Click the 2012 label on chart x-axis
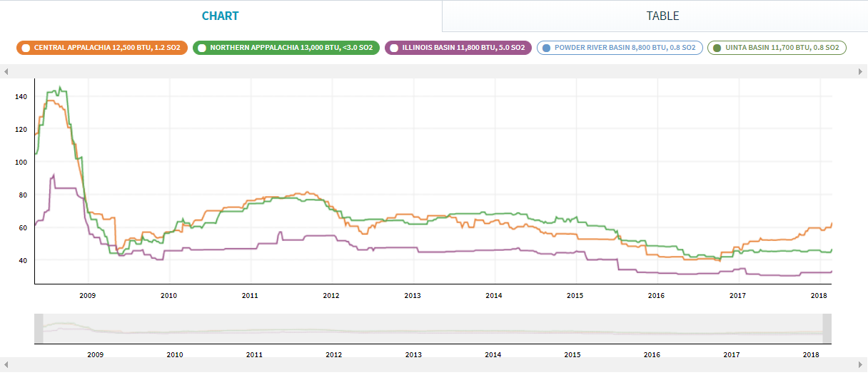 pyautogui.click(x=331, y=295)
